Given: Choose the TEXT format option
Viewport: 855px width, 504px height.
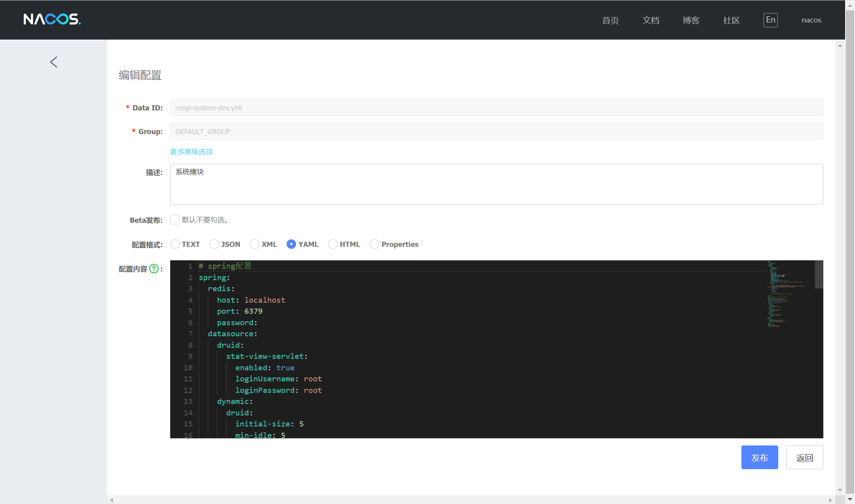Looking at the screenshot, I should tap(175, 244).
